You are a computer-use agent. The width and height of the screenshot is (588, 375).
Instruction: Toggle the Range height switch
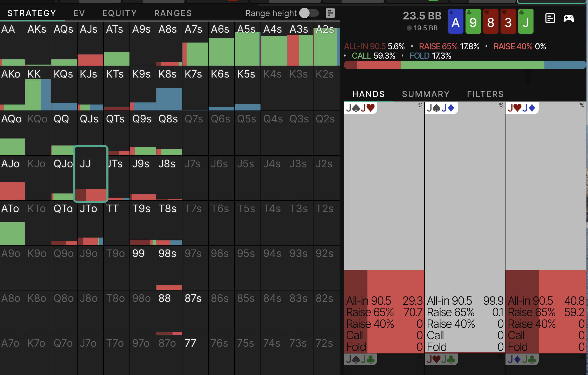pyautogui.click(x=309, y=13)
